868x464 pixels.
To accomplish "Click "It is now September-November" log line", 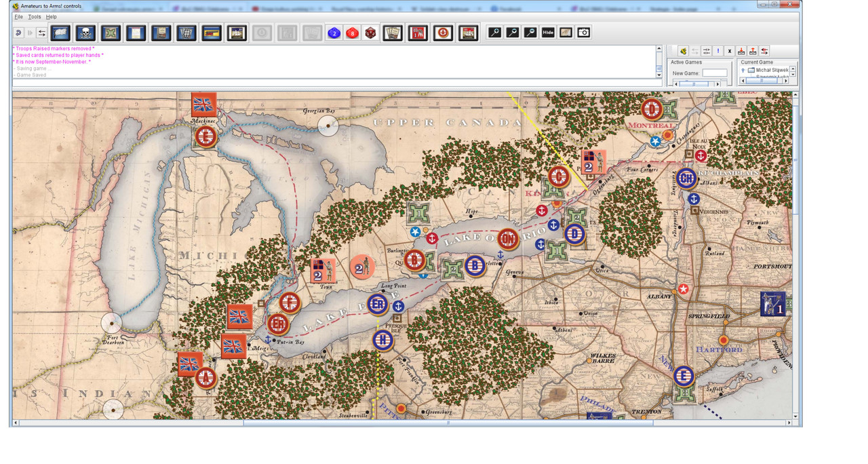I will coord(52,62).
